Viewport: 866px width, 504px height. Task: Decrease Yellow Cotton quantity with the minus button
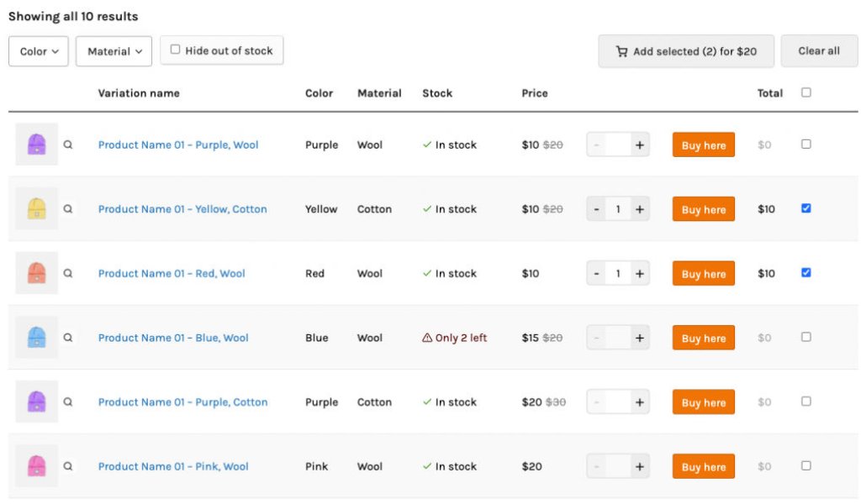tap(596, 208)
